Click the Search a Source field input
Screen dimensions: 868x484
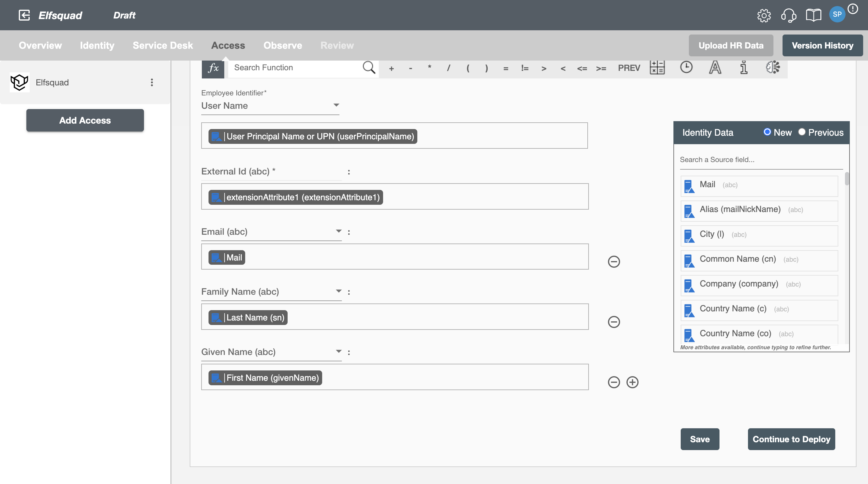click(x=761, y=160)
